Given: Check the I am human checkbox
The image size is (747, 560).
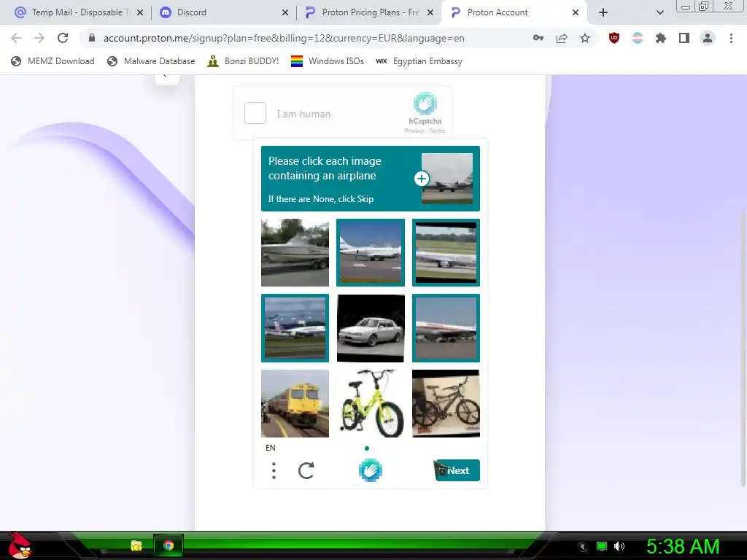Looking at the screenshot, I should [255, 113].
